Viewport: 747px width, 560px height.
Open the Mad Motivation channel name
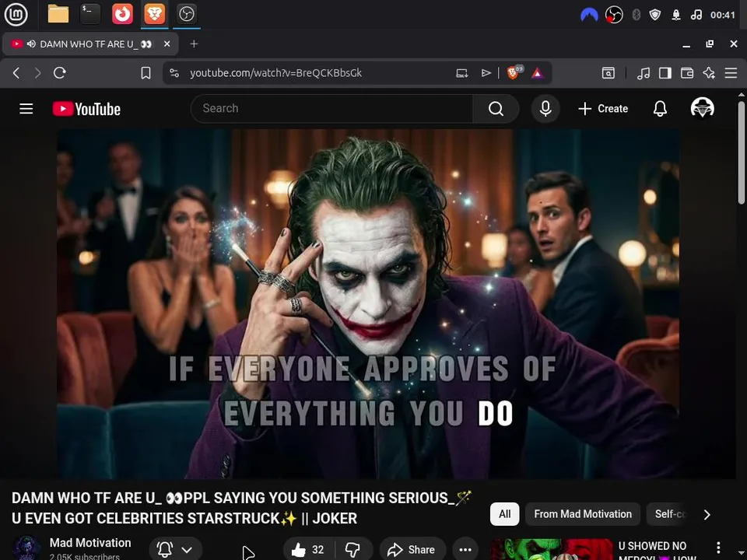click(x=90, y=543)
